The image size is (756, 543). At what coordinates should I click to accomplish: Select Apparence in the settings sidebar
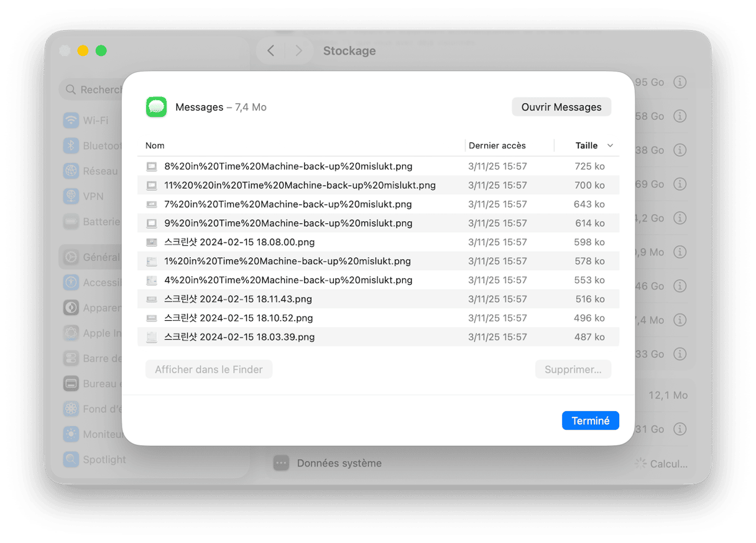92,308
